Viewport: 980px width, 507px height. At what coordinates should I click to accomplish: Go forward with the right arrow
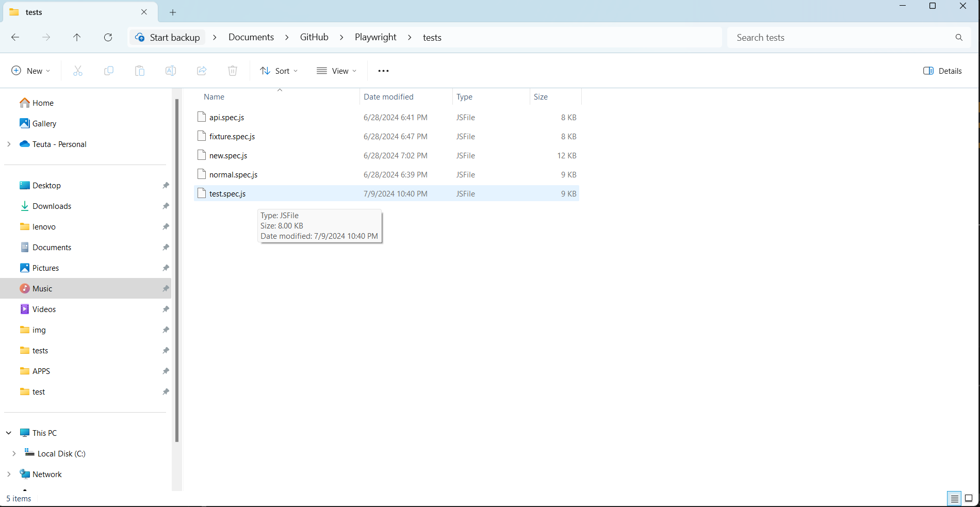[x=46, y=37]
